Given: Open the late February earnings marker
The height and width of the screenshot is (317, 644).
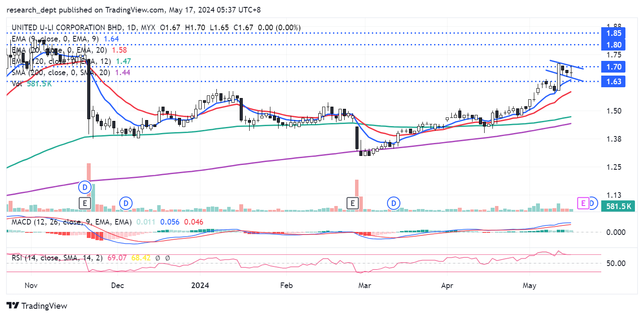Looking at the screenshot, I should (x=353, y=203).
